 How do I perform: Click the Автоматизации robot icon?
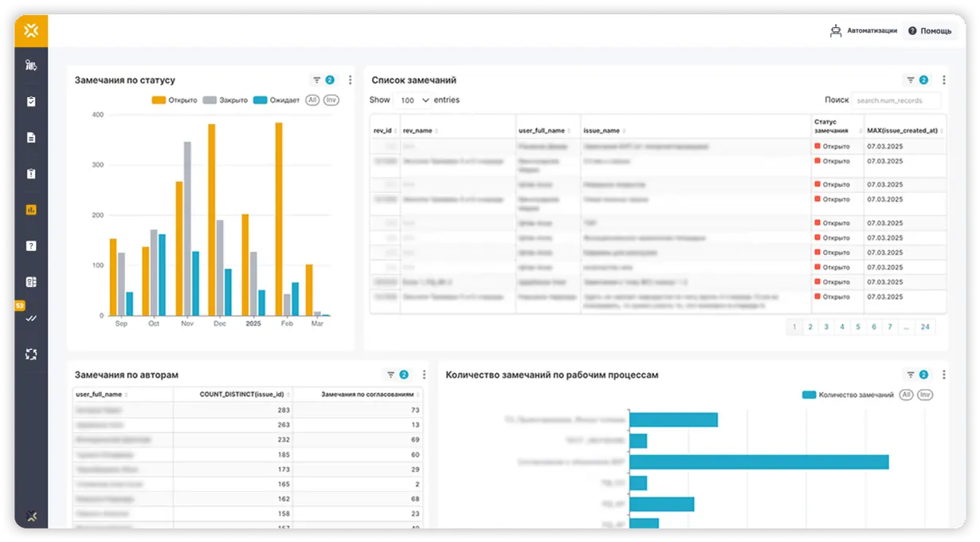tap(836, 31)
